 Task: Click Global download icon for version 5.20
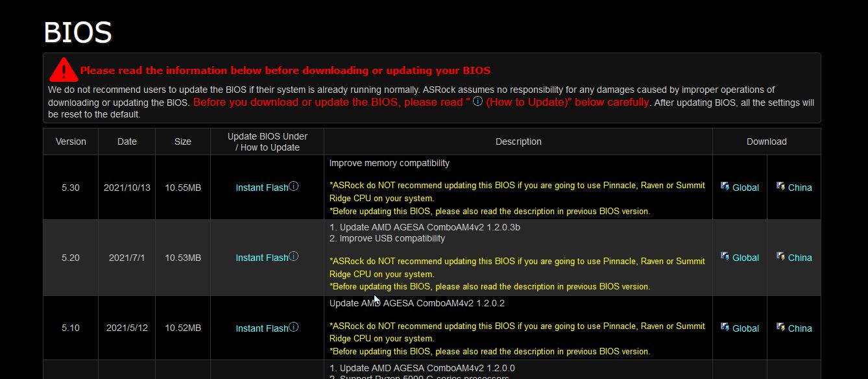click(x=725, y=256)
